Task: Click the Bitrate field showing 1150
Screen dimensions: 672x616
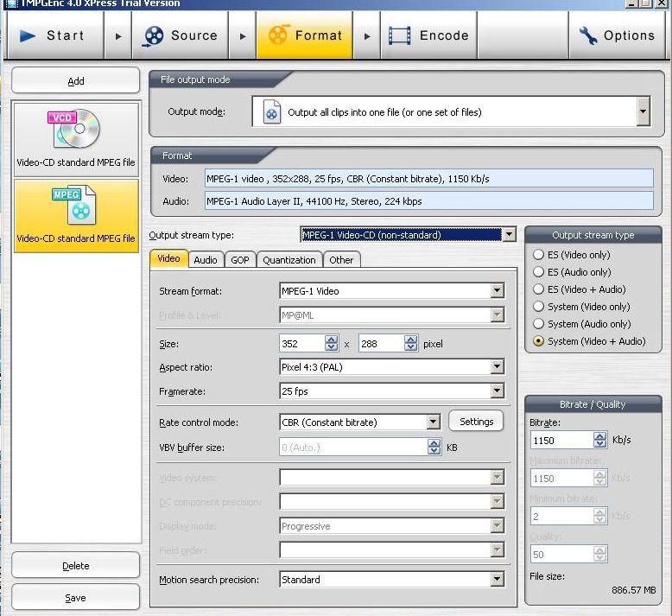Action: 561,441
